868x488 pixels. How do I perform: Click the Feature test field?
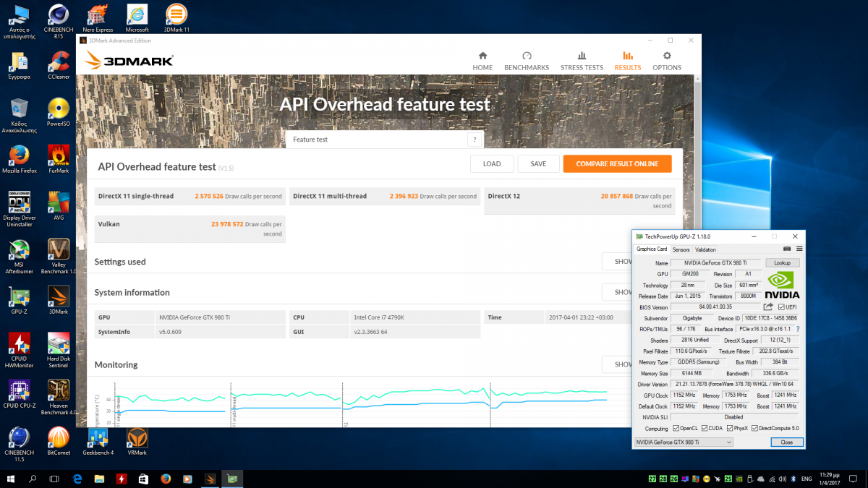(x=377, y=140)
